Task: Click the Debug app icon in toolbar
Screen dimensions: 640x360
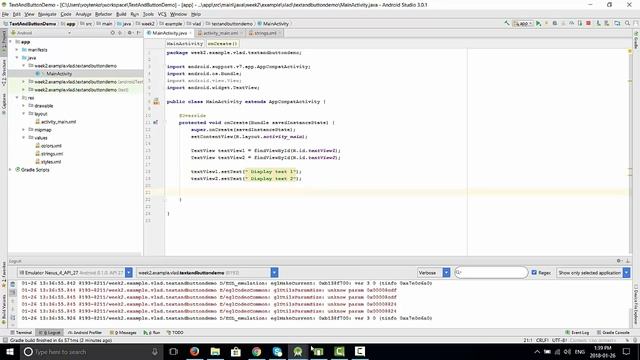Action: [x=555, y=24]
